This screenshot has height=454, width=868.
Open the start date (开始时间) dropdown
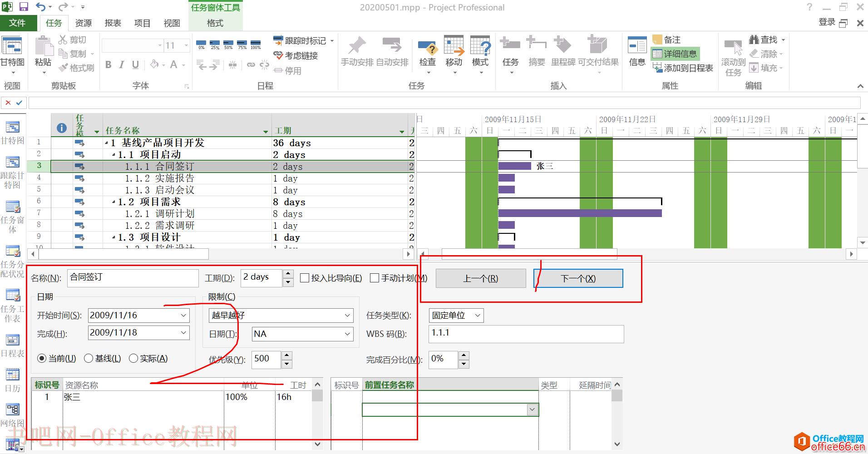[183, 315]
